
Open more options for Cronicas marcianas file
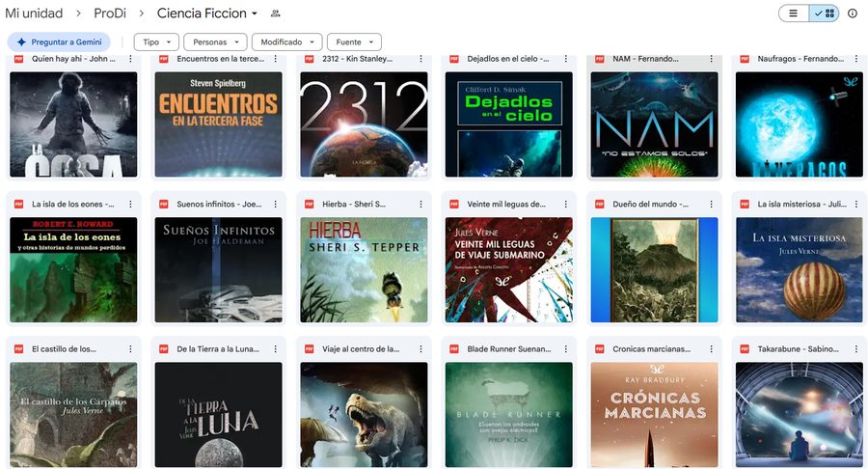[x=712, y=349]
